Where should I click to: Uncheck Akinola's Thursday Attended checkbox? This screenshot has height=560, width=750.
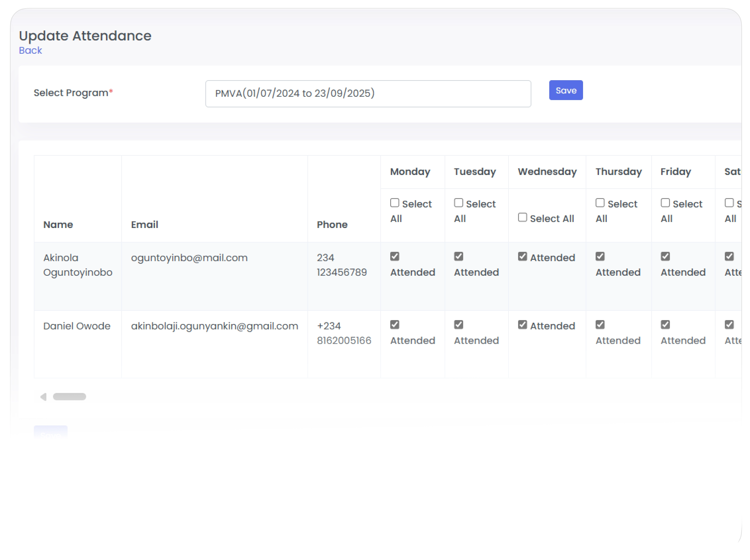pyautogui.click(x=600, y=256)
